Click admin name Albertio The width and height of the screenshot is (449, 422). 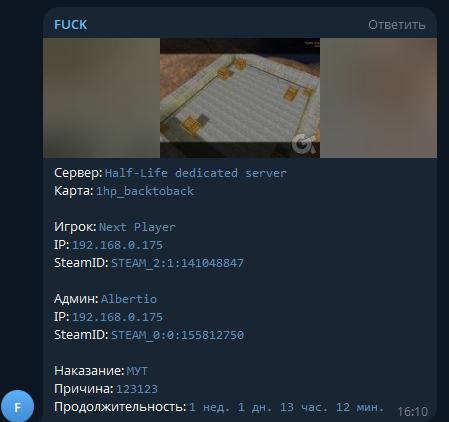point(129,299)
